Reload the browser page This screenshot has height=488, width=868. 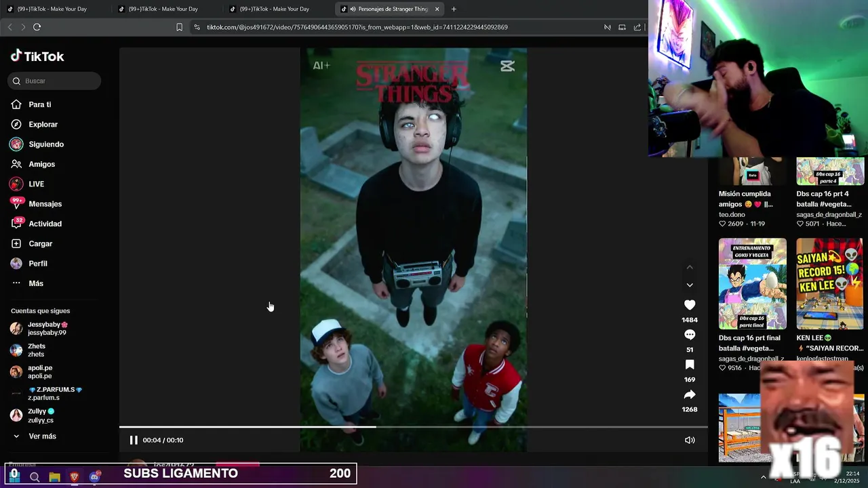pos(37,27)
